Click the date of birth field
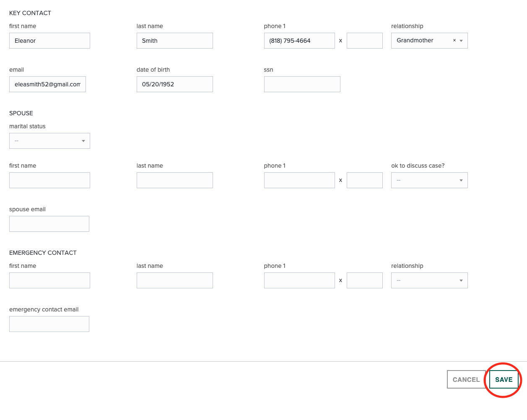Image resolution: width=527 pixels, height=420 pixels. pyautogui.click(x=174, y=84)
